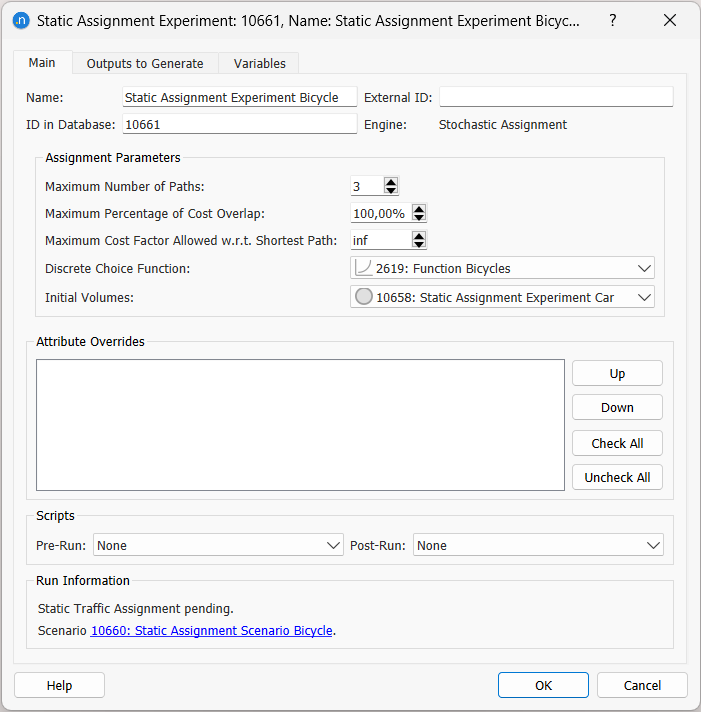
Task: Decrease Maximum Cost Factor value
Action: (x=419, y=244)
